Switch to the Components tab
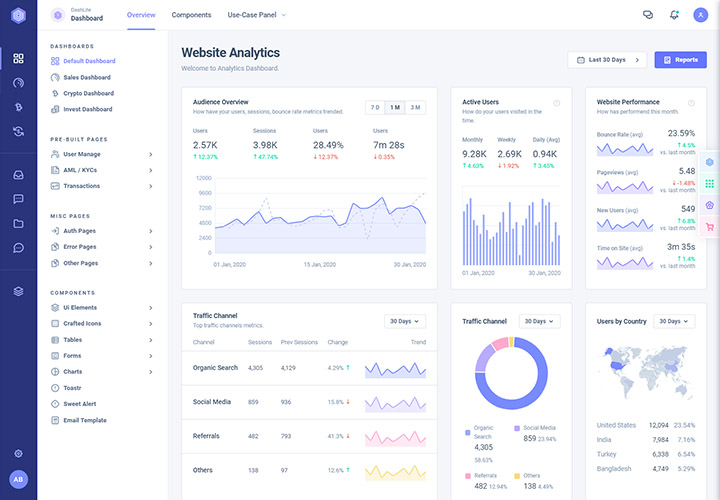The width and height of the screenshot is (720, 500). pos(191,15)
